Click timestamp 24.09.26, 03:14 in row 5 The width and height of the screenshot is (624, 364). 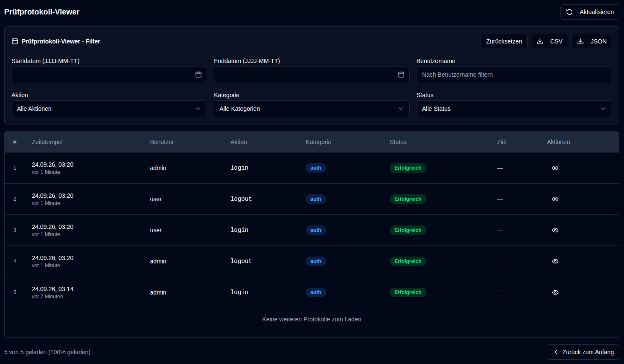(x=52, y=289)
